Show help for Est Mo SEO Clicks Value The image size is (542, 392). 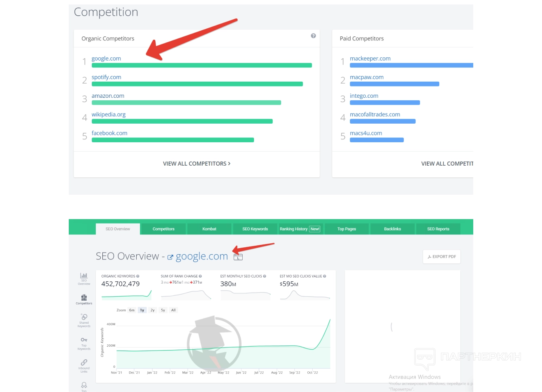tap(324, 276)
